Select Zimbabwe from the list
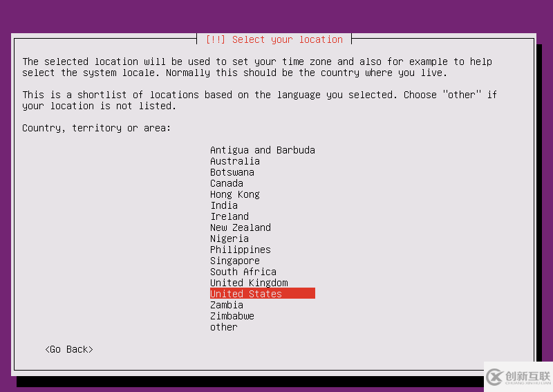Viewport: 553px width, 392px height. pos(232,316)
